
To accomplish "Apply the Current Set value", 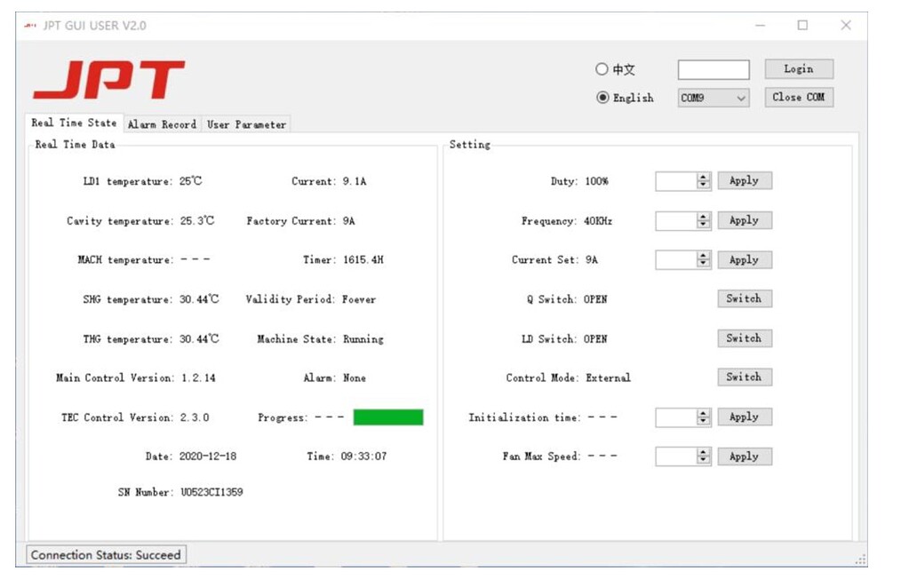I will [745, 259].
